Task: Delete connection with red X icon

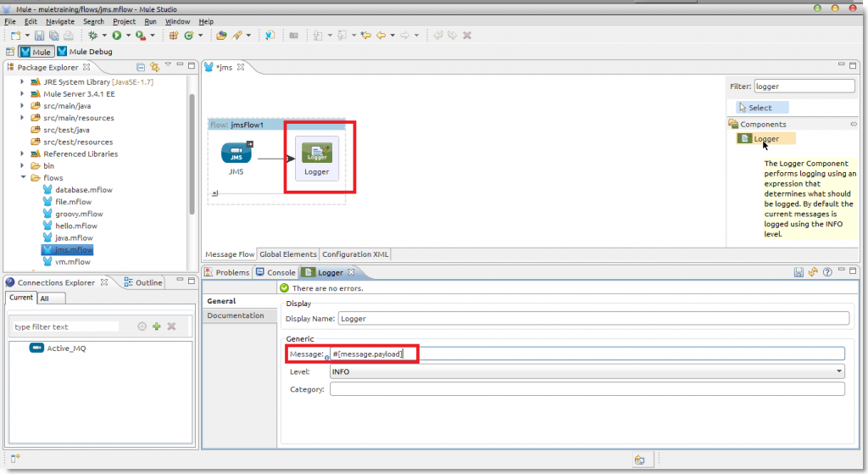Action: click(x=171, y=326)
